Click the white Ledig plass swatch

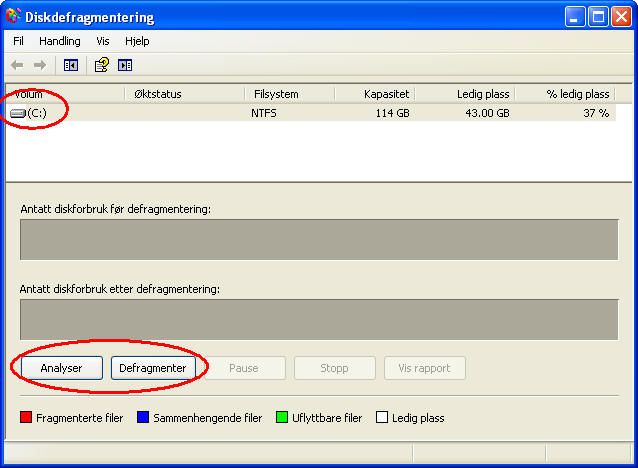(382, 417)
